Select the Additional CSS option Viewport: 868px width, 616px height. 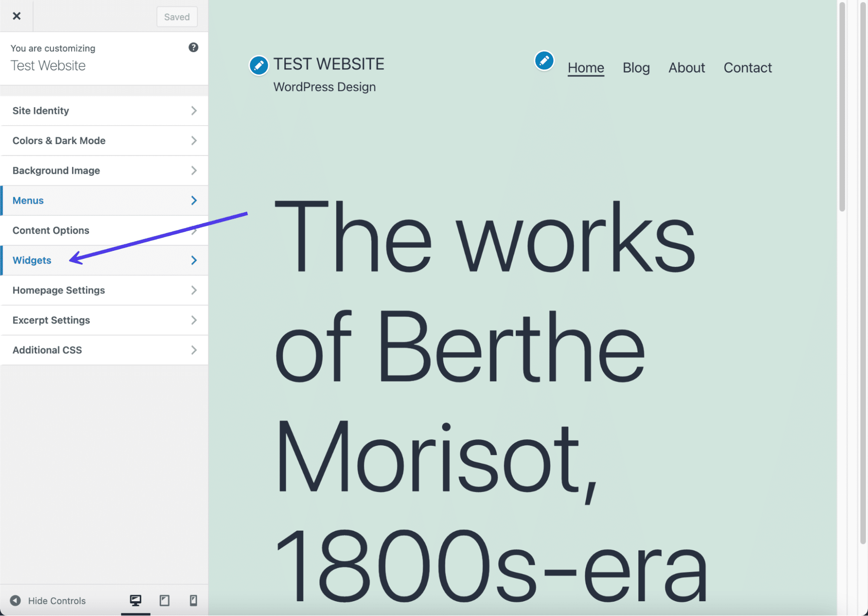point(104,350)
